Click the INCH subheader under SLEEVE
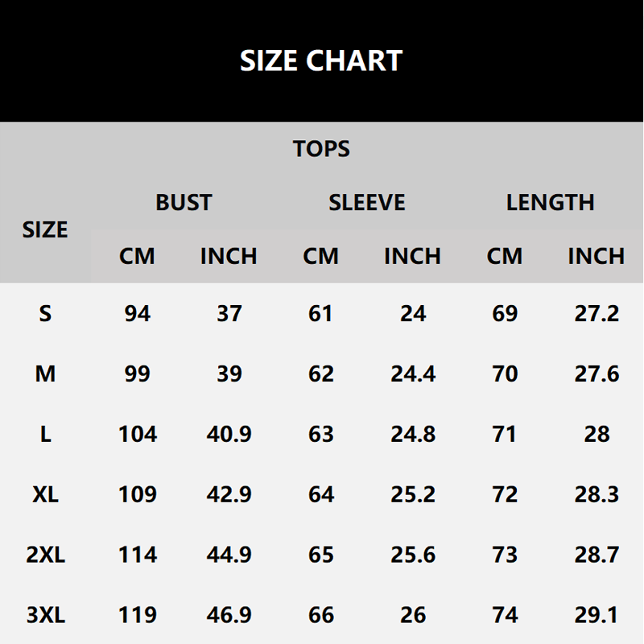The height and width of the screenshot is (644, 644). coord(412,256)
